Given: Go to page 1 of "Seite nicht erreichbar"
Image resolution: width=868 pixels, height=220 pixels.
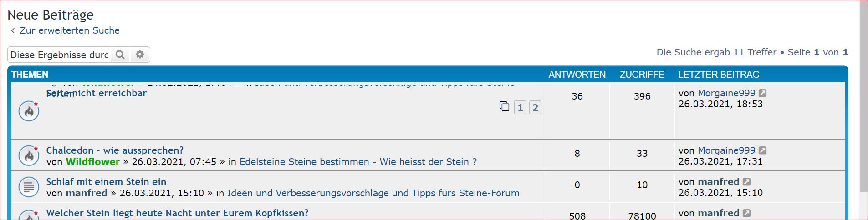Looking at the screenshot, I should [x=520, y=108].
